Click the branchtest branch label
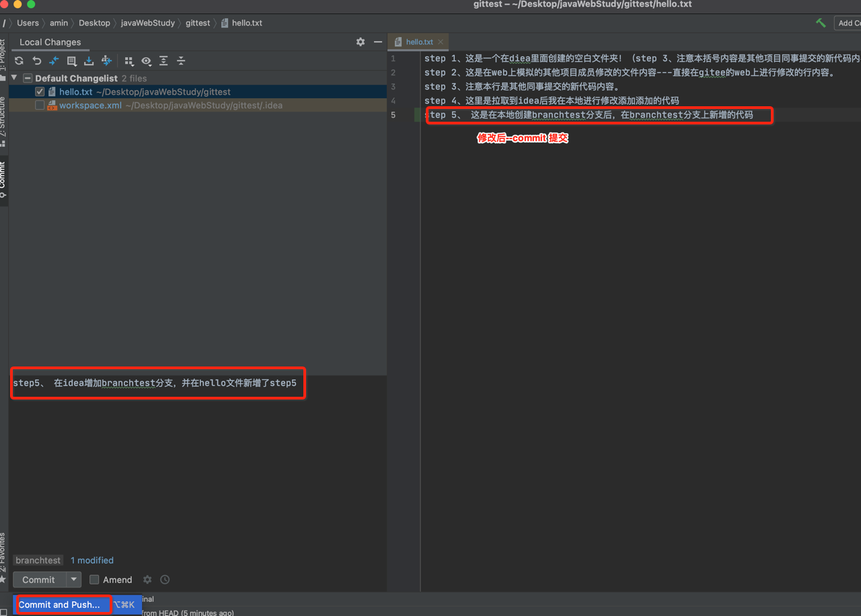Image resolution: width=861 pixels, height=616 pixels. (38, 560)
